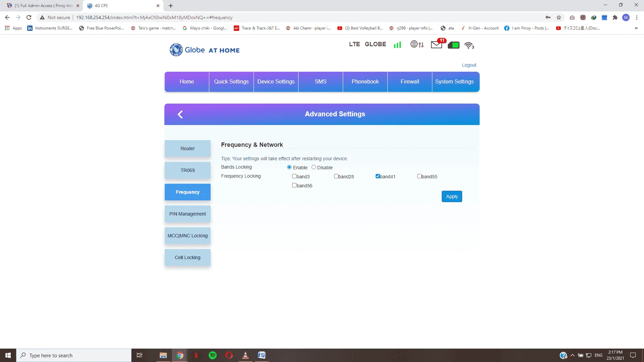Image resolution: width=644 pixels, height=362 pixels.
Task: Uncheck the band41 checkbox
Action: point(378,176)
